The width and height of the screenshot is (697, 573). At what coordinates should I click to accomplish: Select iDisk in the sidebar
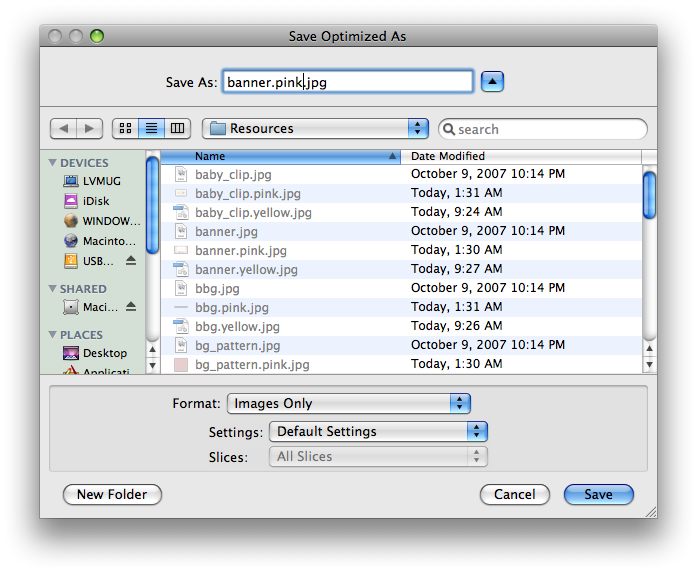click(96, 201)
